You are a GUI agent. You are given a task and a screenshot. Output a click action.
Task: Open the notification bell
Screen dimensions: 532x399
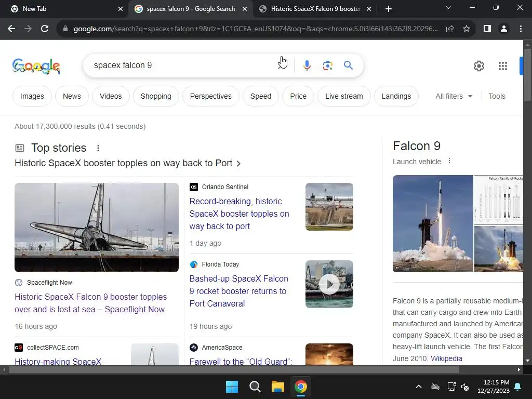pos(518,387)
